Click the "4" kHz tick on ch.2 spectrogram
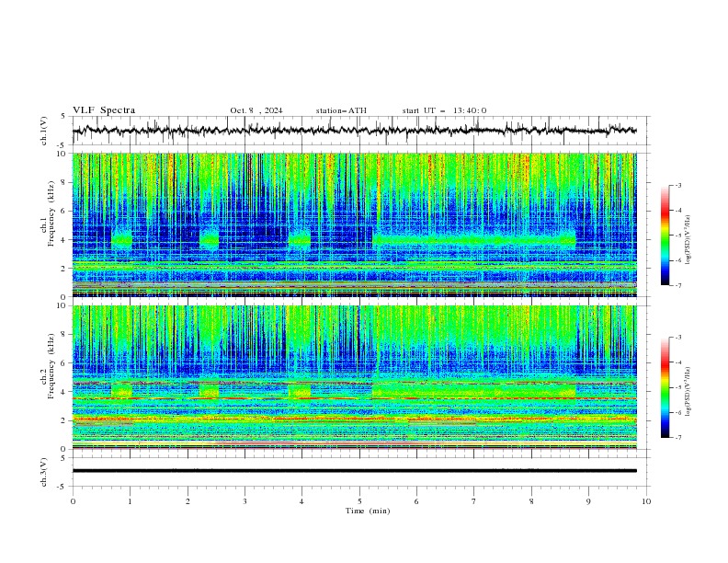The width and height of the screenshot is (728, 563). [64, 392]
